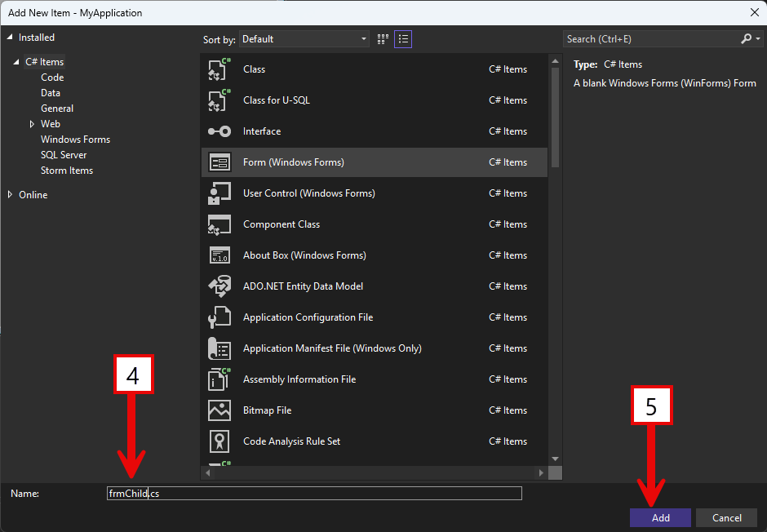
Task: Select the Form (Windows Forms) icon
Action: (x=219, y=162)
